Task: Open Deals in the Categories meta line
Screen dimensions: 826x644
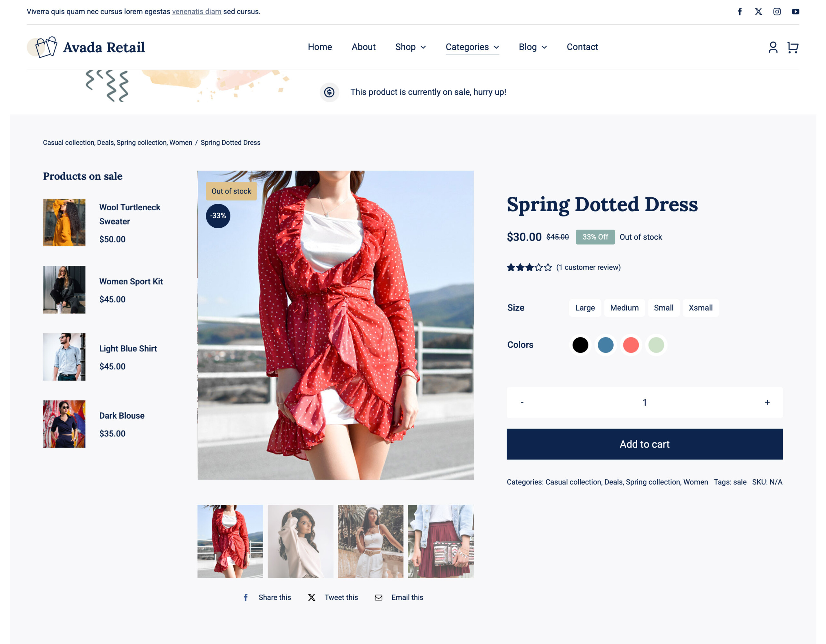Action: coord(613,482)
